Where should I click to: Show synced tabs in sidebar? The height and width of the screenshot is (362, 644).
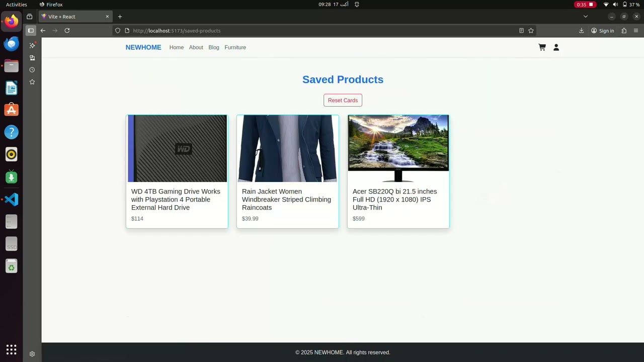[x=32, y=58]
